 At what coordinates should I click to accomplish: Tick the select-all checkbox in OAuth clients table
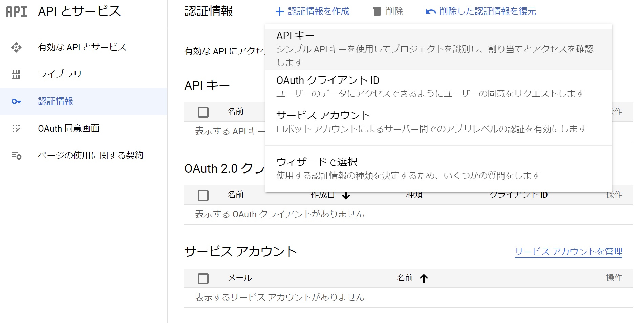coord(203,195)
